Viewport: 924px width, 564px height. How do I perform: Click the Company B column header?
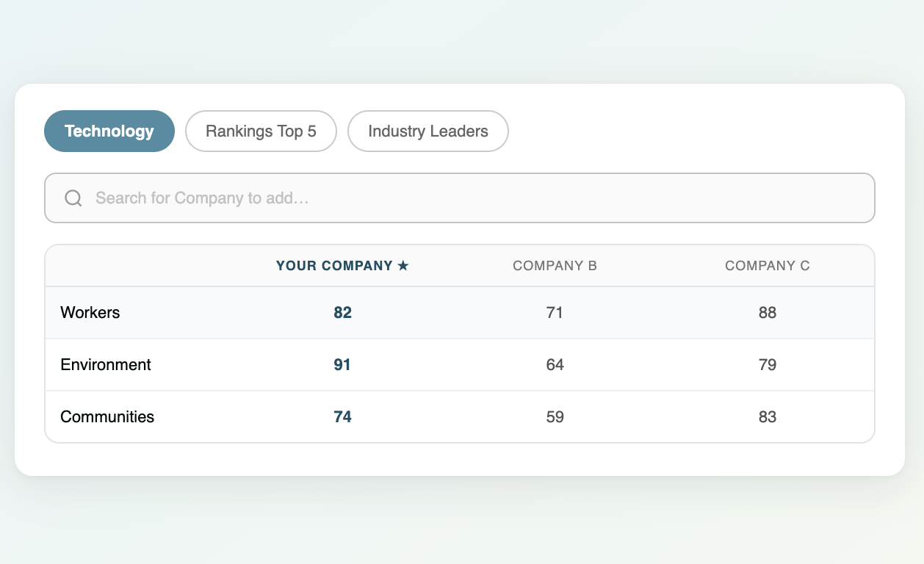555,266
